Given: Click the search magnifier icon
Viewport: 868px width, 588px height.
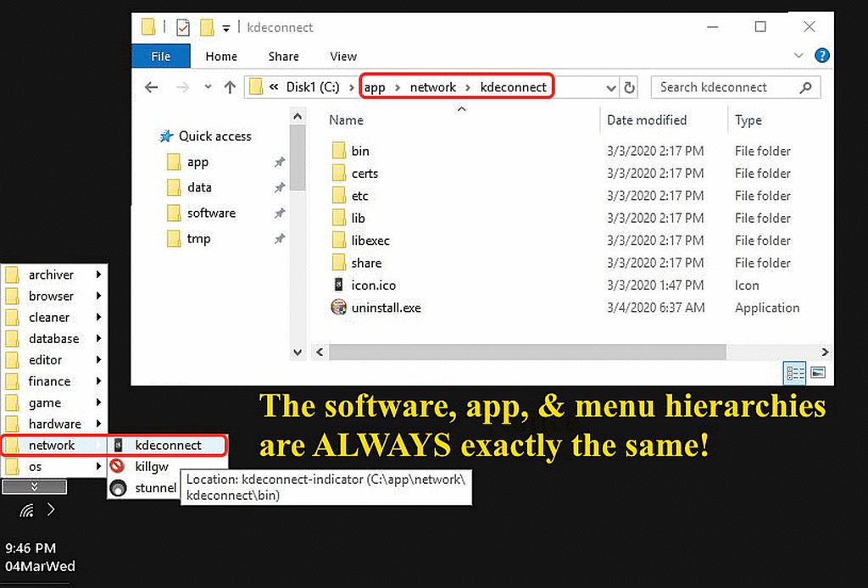Looking at the screenshot, I should [x=806, y=87].
